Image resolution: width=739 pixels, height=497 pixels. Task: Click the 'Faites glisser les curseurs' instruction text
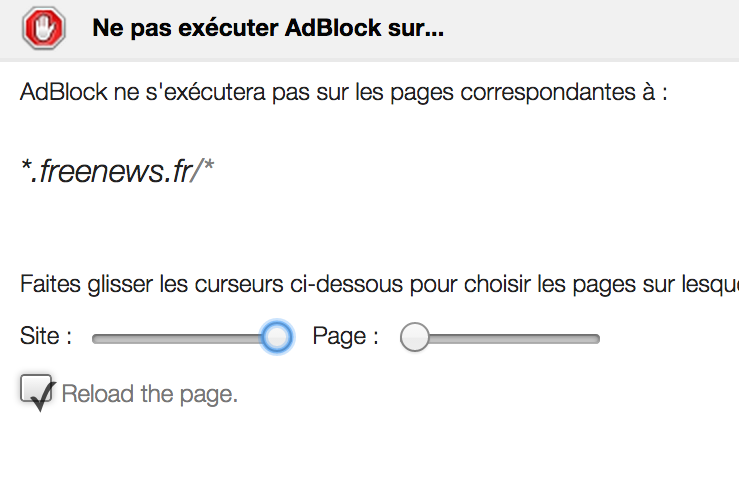(379, 285)
